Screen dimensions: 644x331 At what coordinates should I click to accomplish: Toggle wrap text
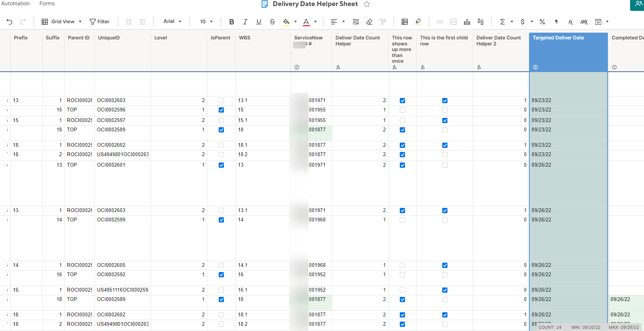[356, 22]
